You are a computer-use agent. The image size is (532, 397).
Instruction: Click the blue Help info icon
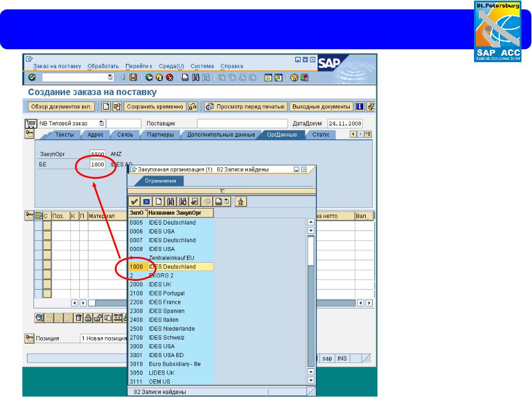[360, 107]
